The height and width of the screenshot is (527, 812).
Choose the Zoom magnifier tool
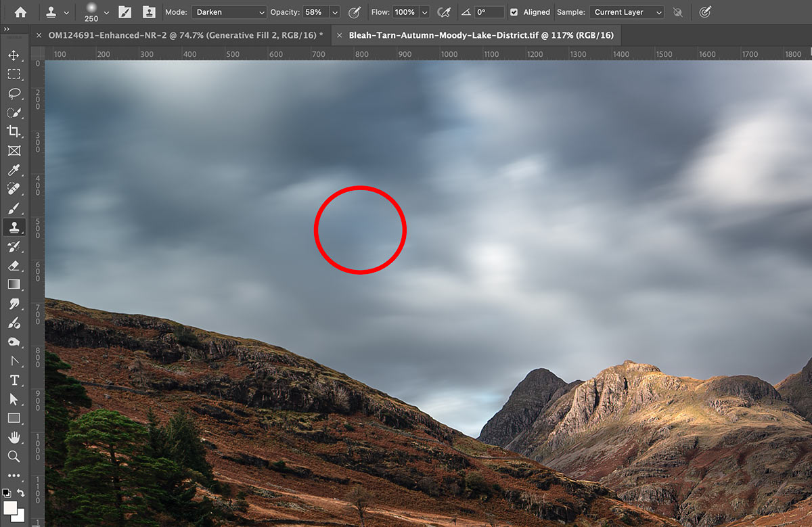(14, 457)
